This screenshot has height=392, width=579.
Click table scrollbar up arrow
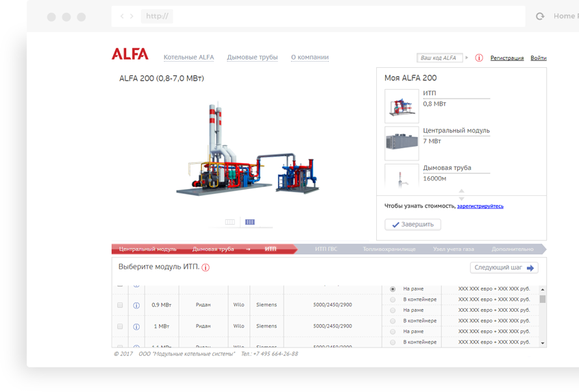point(543,289)
